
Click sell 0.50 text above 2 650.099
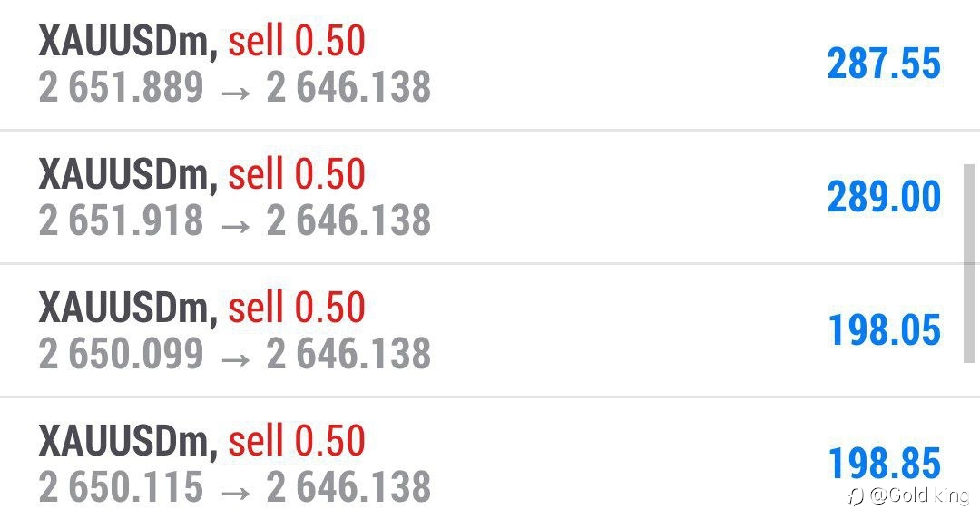click(296, 307)
